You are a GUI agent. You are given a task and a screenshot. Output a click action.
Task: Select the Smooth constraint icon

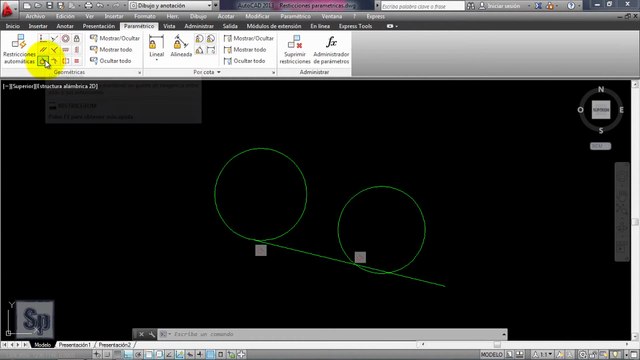[54, 61]
